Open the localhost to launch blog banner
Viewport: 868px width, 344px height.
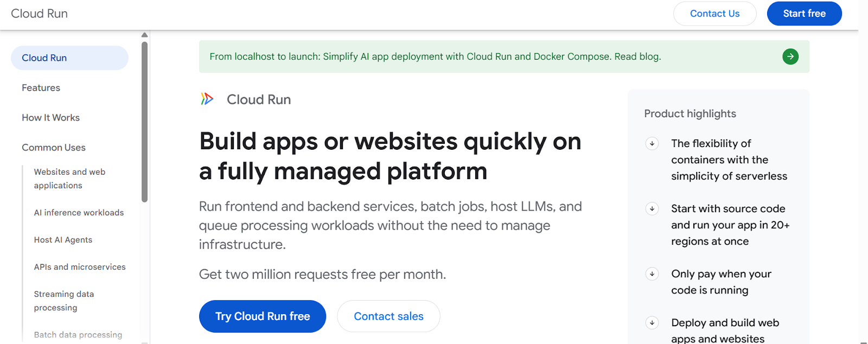coord(504,56)
